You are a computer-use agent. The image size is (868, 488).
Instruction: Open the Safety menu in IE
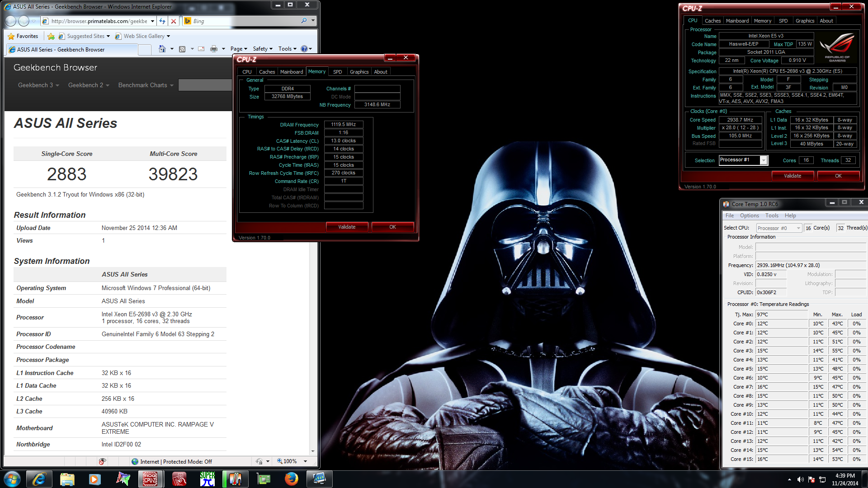(263, 49)
